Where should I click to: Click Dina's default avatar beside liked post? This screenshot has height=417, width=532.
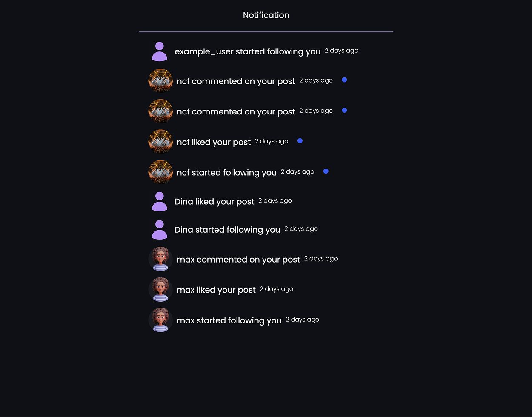[160, 201]
